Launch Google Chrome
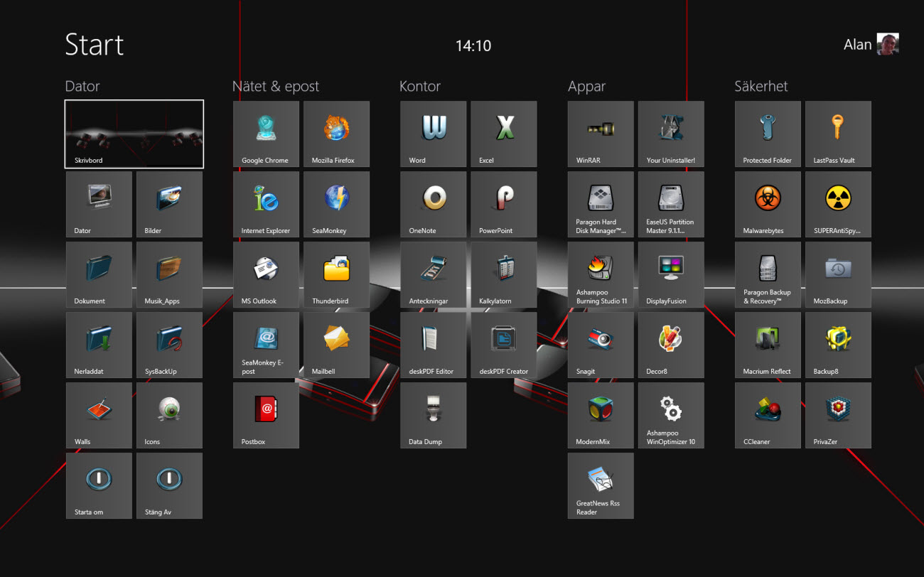Viewport: 924px width, 577px height. pos(266,134)
